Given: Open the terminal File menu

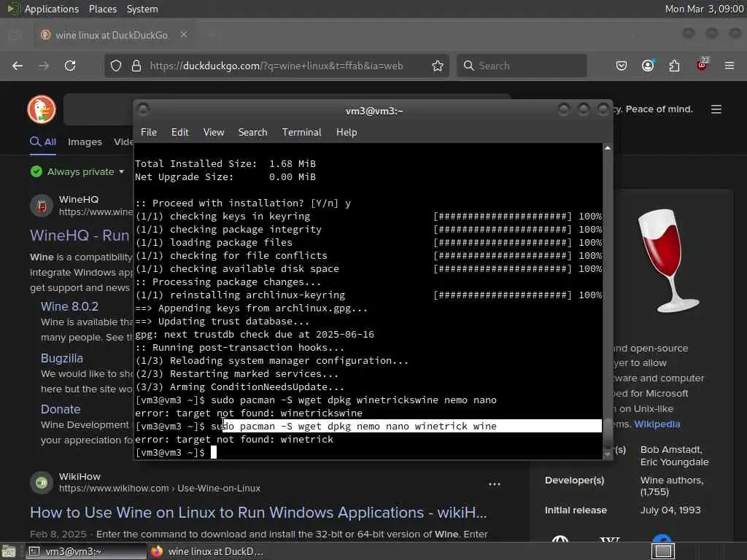Looking at the screenshot, I should [149, 133].
